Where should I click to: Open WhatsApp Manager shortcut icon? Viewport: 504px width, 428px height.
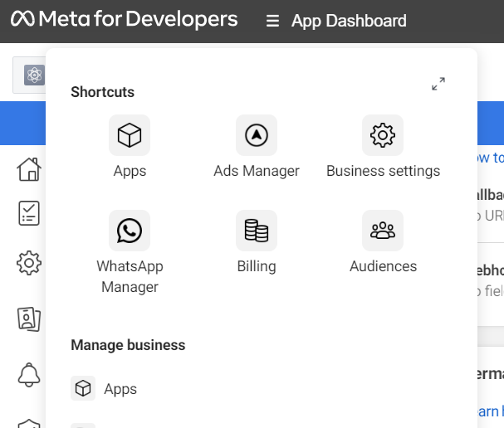point(130,231)
